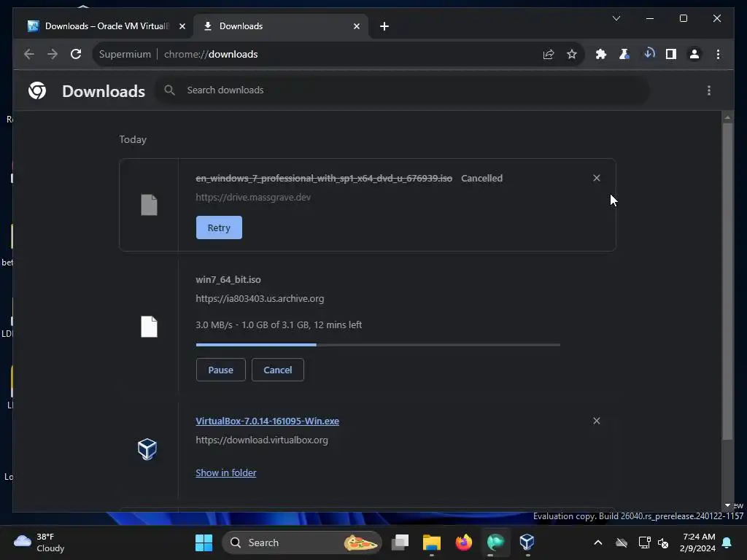Image resolution: width=747 pixels, height=560 pixels.
Task: Open the weather widget showing 38°F Cloudy
Action: point(39,542)
